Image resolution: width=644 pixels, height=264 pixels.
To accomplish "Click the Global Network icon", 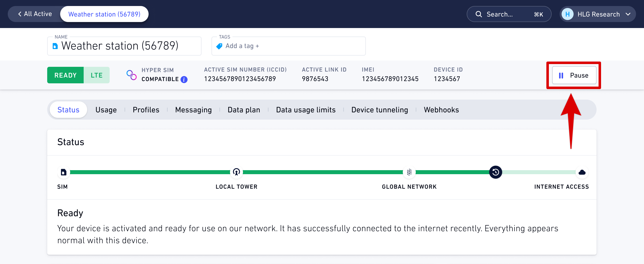I will 409,172.
